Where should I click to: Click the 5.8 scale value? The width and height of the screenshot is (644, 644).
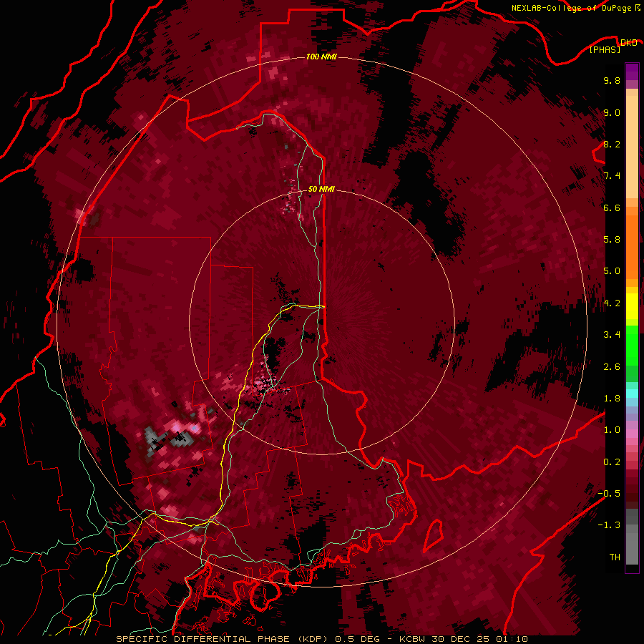612,240
